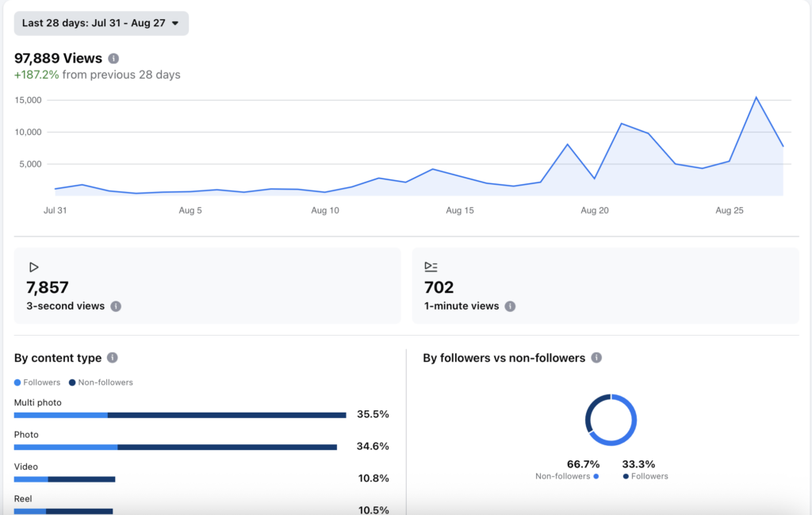Viewport: 812px width, 515px height.
Task: Click info icon next to 97,889 Views
Action: coord(113,59)
